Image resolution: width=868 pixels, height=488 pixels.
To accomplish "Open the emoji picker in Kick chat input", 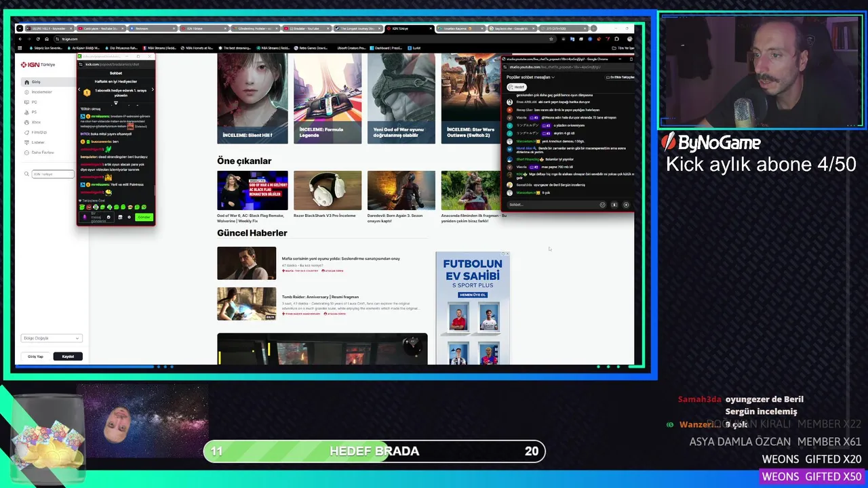I will coord(108,217).
